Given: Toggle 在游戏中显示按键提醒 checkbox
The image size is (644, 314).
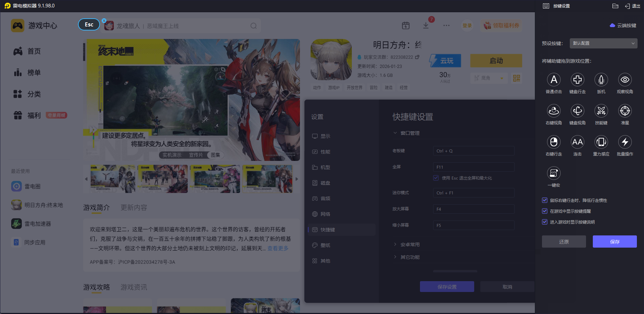Looking at the screenshot, I should pos(545,211).
